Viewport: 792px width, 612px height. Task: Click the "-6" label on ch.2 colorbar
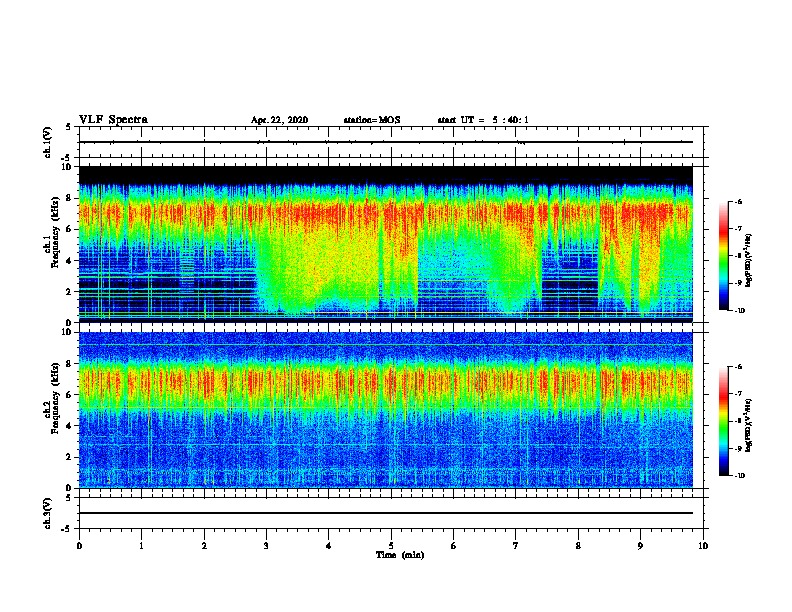tap(738, 367)
